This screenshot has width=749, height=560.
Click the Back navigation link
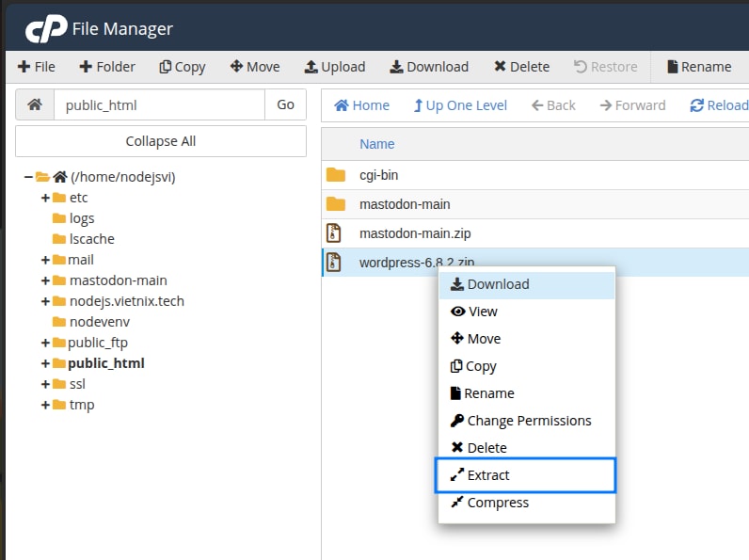click(x=553, y=105)
